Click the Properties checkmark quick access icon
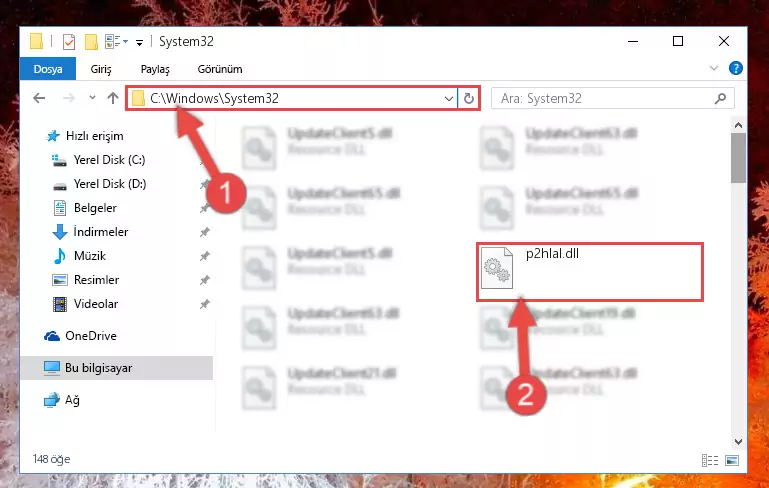The width and height of the screenshot is (769, 488). pos(69,42)
